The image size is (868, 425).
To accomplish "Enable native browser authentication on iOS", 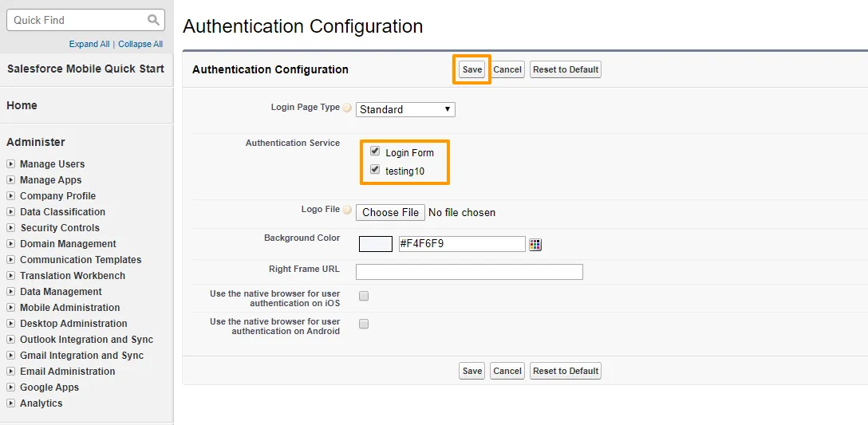I will pyautogui.click(x=364, y=296).
